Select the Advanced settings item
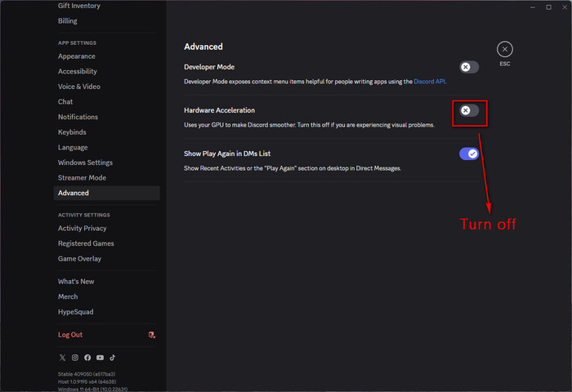Viewport: 572px width, 392px height. [x=106, y=193]
